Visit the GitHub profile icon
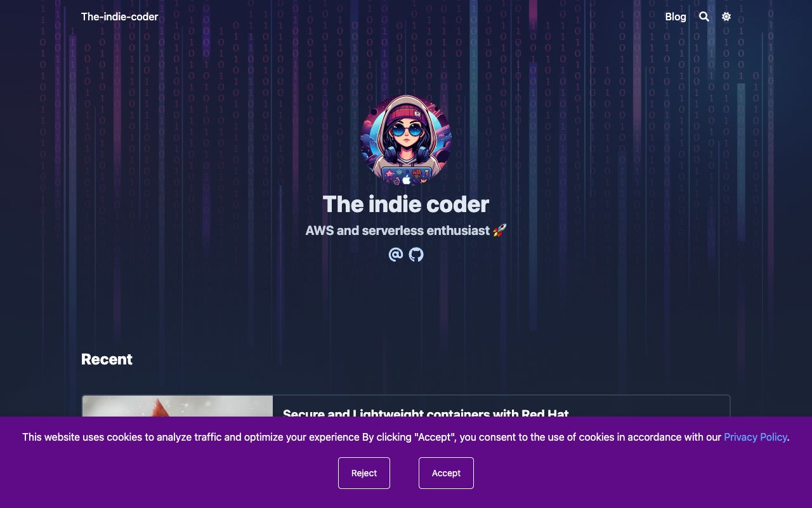 coord(416,255)
